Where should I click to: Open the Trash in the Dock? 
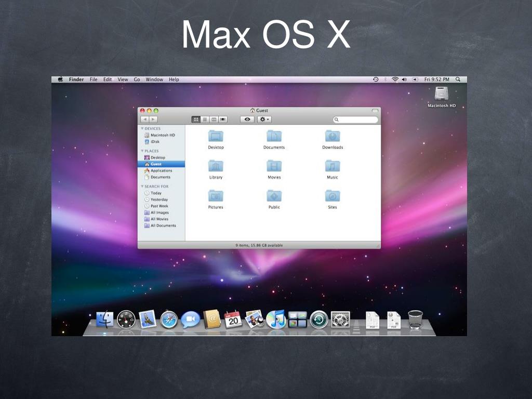pyautogui.click(x=415, y=320)
